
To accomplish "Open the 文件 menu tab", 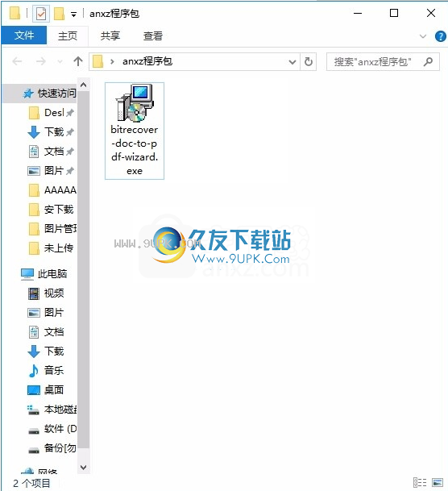I will (24, 35).
